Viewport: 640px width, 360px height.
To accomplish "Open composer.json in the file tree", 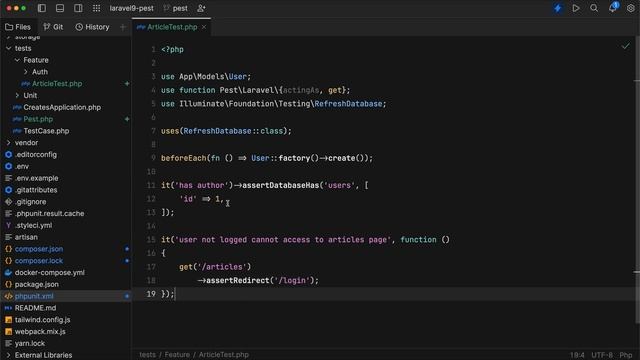I will [39, 249].
